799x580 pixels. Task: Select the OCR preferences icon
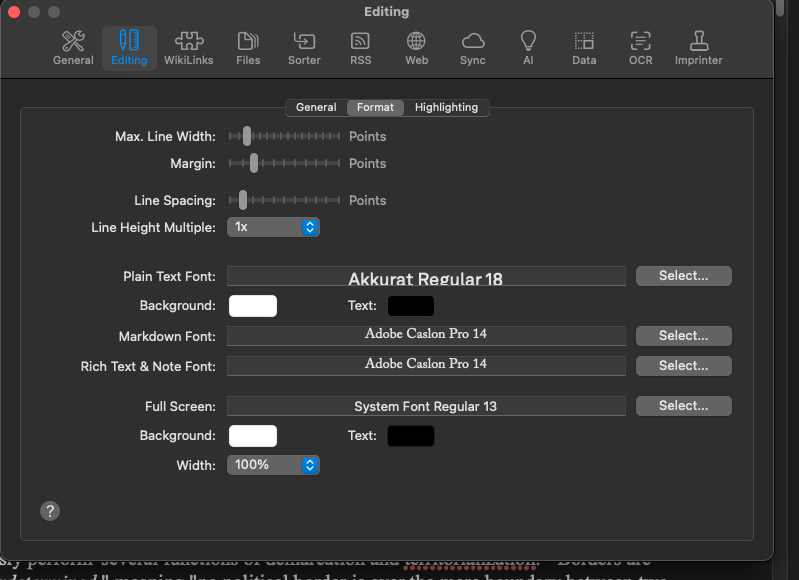tap(640, 47)
